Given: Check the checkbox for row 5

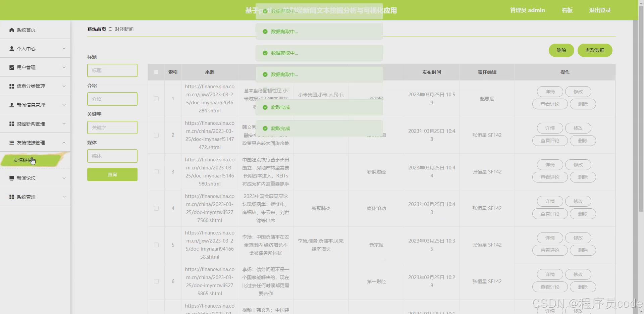Looking at the screenshot, I should (156, 245).
